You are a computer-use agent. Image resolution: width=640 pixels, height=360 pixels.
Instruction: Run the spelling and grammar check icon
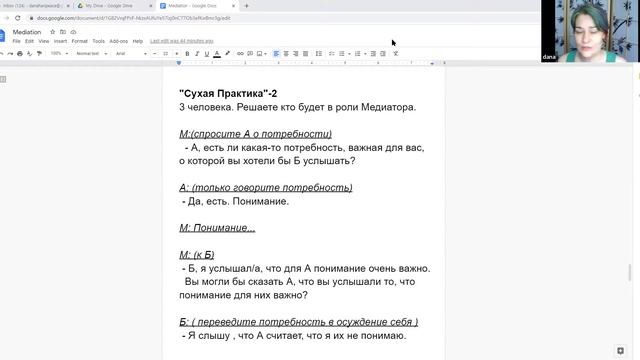click(29, 53)
